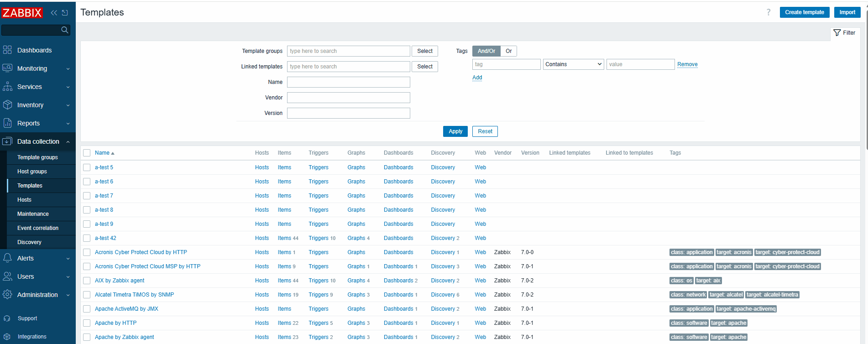
Task: Click the Support headset icon
Action: tap(7, 318)
